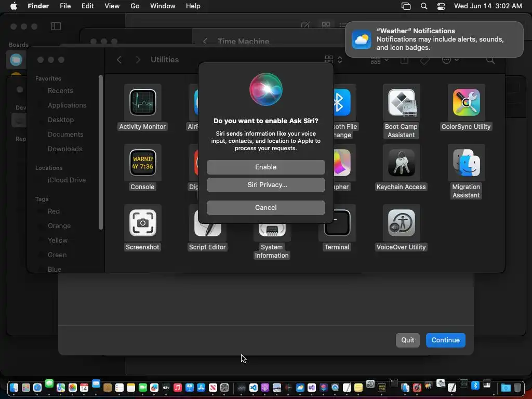
Task: Select the Screenshot utility icon
Action: pos(142,223)
